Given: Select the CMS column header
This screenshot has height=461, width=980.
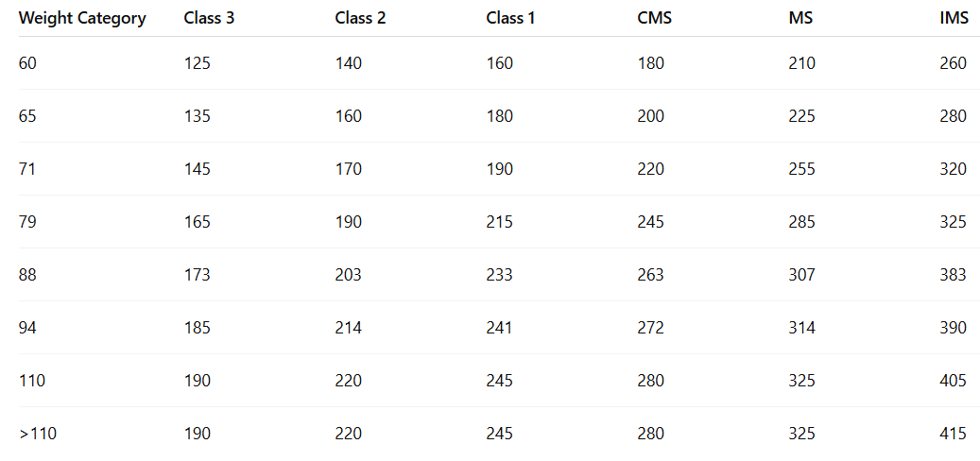Looking at the screenshot, I should click(655, 18).
